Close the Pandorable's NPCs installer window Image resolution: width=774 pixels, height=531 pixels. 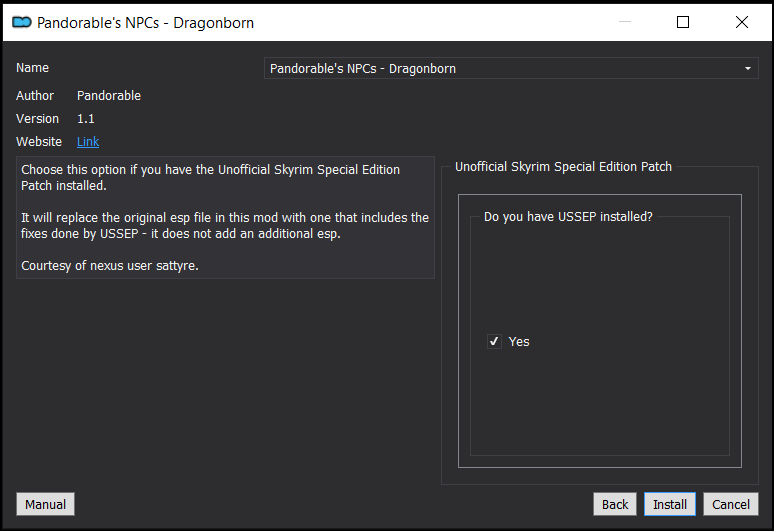pos(741,22)
